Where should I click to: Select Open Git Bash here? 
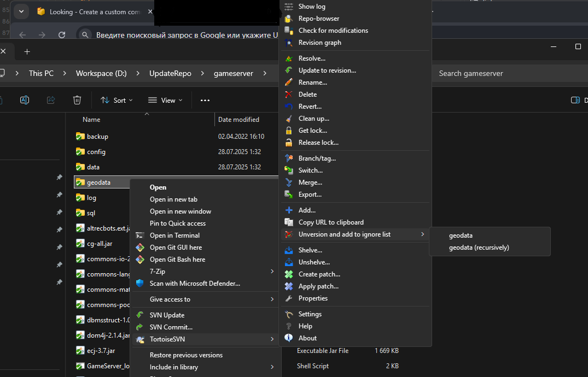pos(177,260)
